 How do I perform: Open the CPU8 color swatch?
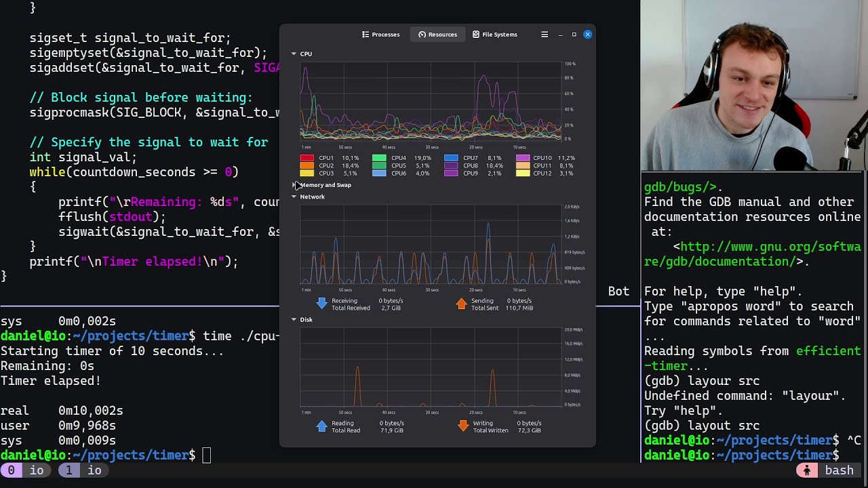coord(451,165)
